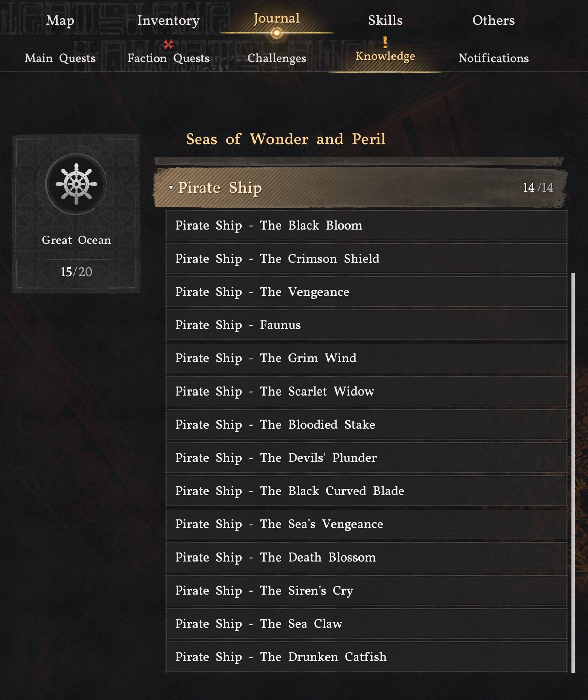Select Pirate Ship - The Crimson Shield

366,259
